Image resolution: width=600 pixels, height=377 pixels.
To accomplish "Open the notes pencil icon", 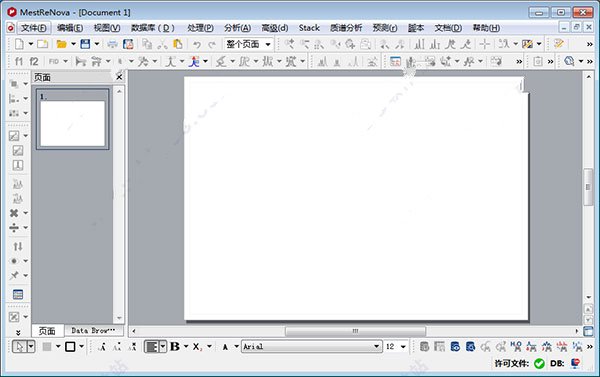I will [x=559, y=44].
